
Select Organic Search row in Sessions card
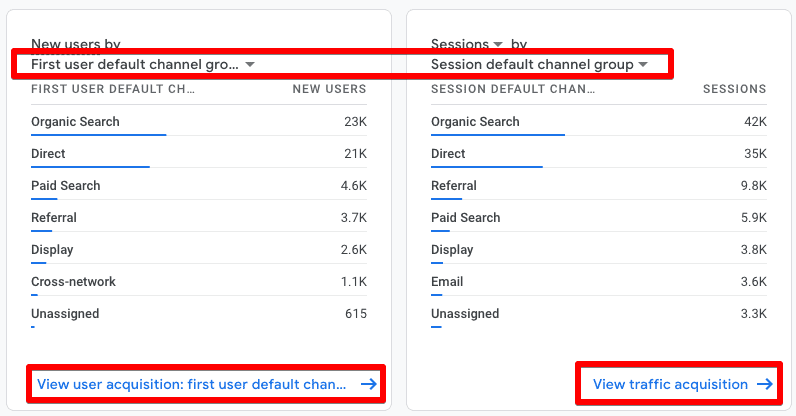coord(599,122)
